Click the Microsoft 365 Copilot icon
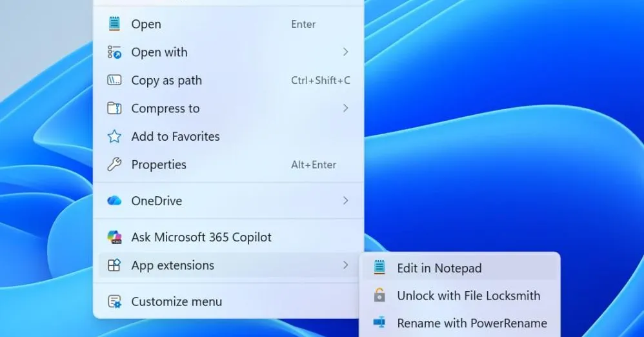 click(x=114, y=237)
